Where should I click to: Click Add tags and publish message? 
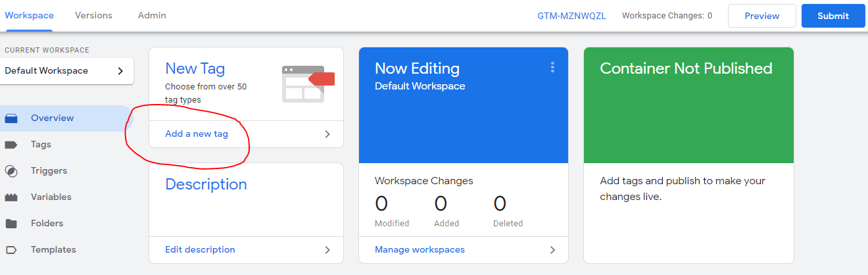point(683,189)
